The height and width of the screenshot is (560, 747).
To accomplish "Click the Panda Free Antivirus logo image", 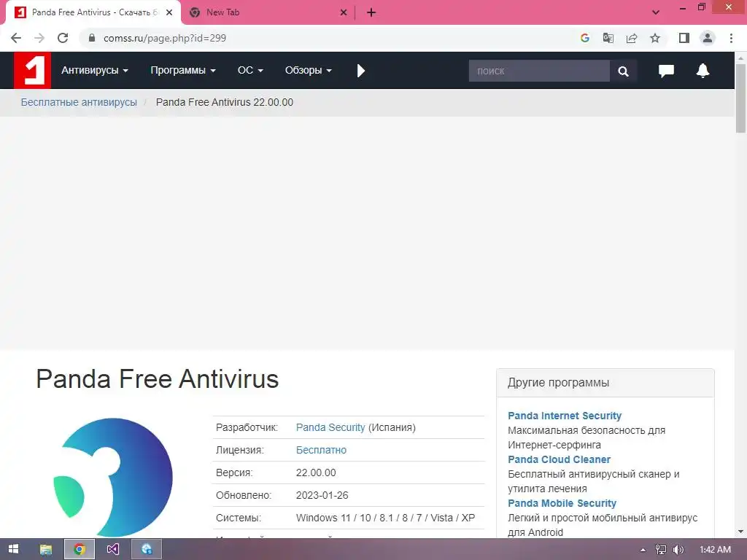I will [113, 478].
